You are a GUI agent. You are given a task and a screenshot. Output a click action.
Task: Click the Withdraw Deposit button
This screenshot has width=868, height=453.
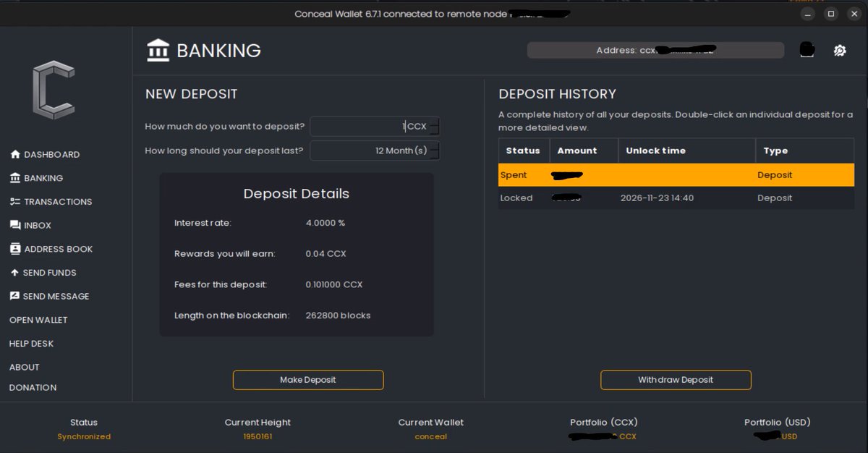[676, 380]
